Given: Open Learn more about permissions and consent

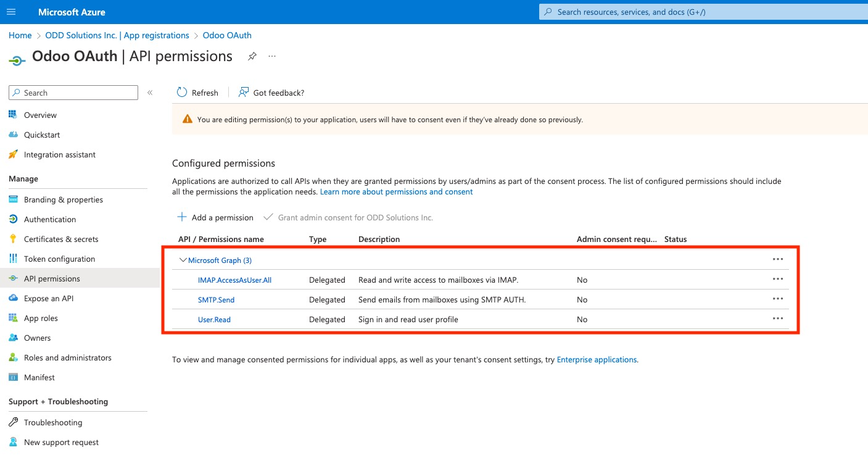Looking at the screenshot, I should (396, 192).
